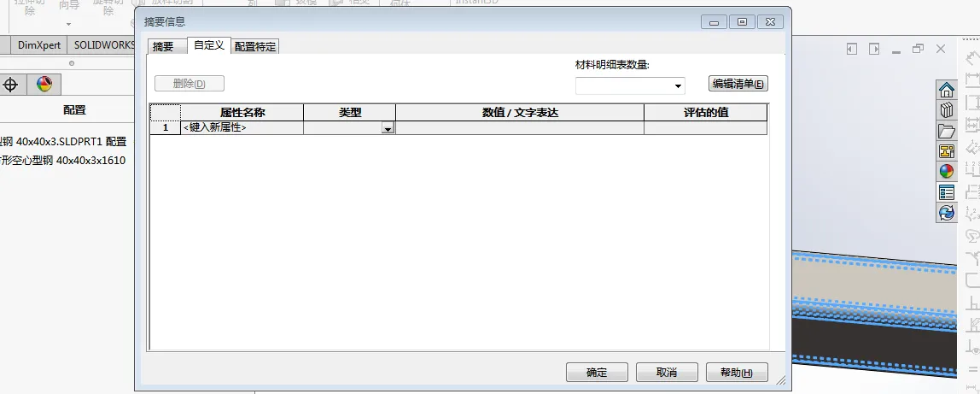The height and width of the screenshot is (394, 980).
Task: Open the View Palette task pane icon
Action: click(946, 150)
